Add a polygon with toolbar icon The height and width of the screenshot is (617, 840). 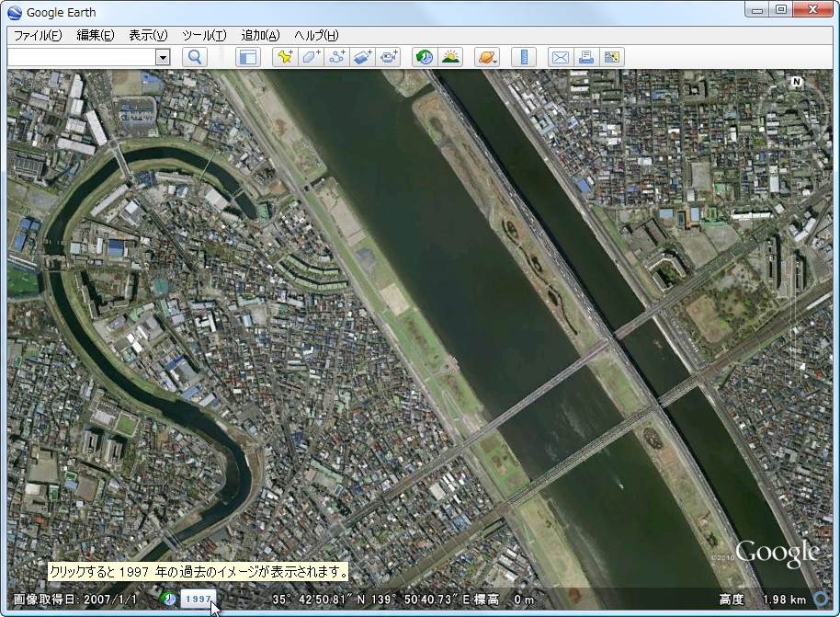click(x=312, y=57)
